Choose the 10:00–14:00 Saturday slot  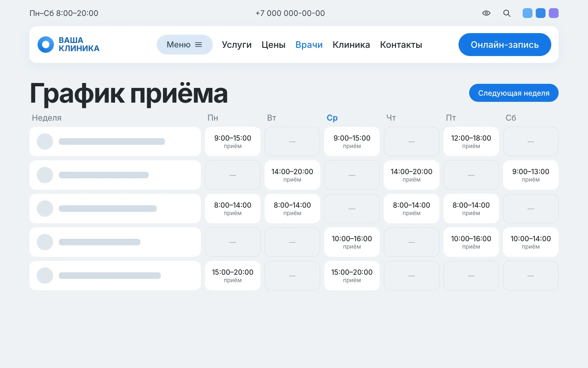pyautogui.click(x=531, y=242)
